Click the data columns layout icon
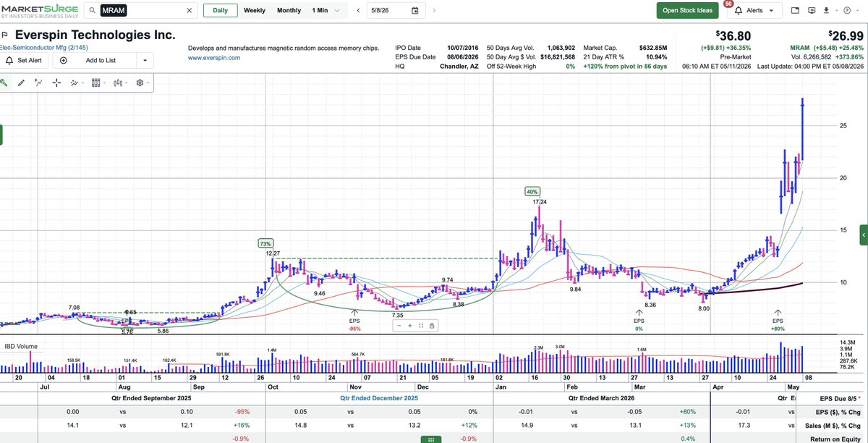 pos(96,83)
